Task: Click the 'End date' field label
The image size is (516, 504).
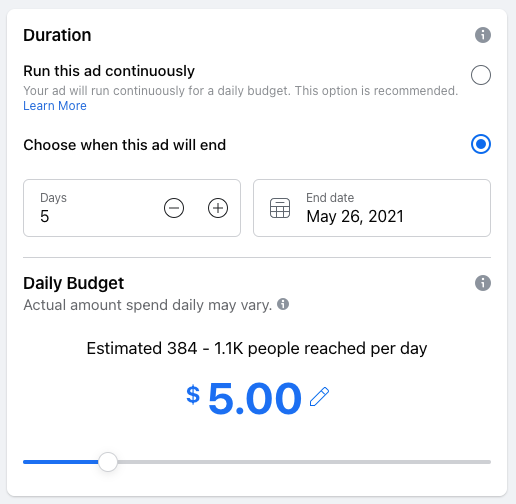Action: coord(330,198)
